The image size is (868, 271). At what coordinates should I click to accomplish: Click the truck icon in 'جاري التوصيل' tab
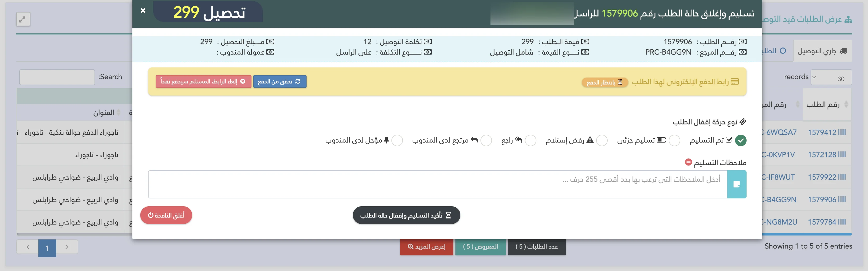[843, 51]
